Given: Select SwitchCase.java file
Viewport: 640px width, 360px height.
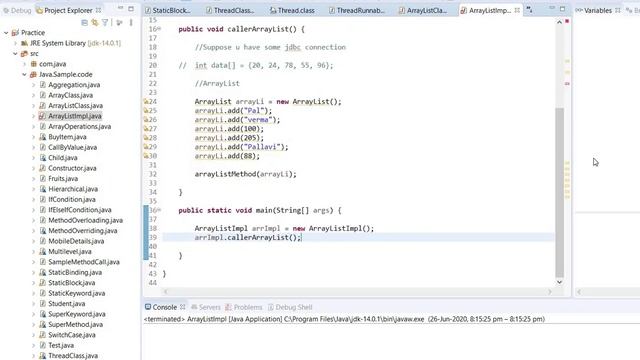Looking at the screenshot, I should pos(72,335).
